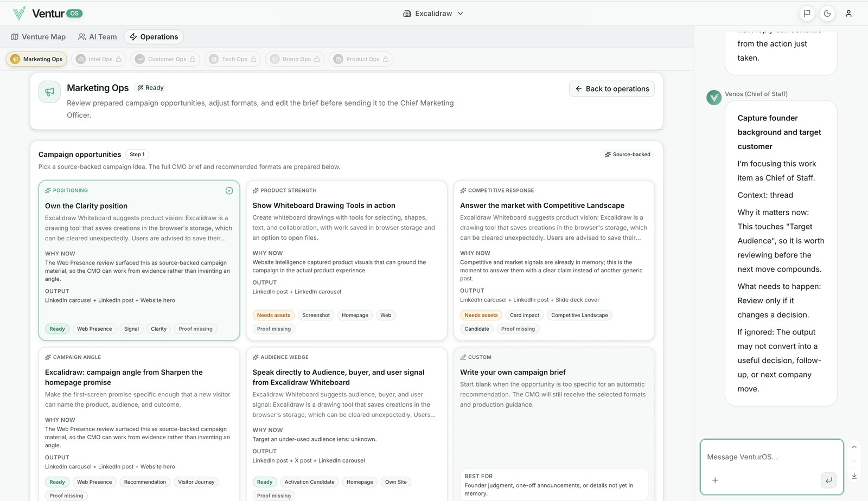This screenshot has height=501, width=868.
Task: Click the Competitive Landscape tag
Action: tap(579, 316)
